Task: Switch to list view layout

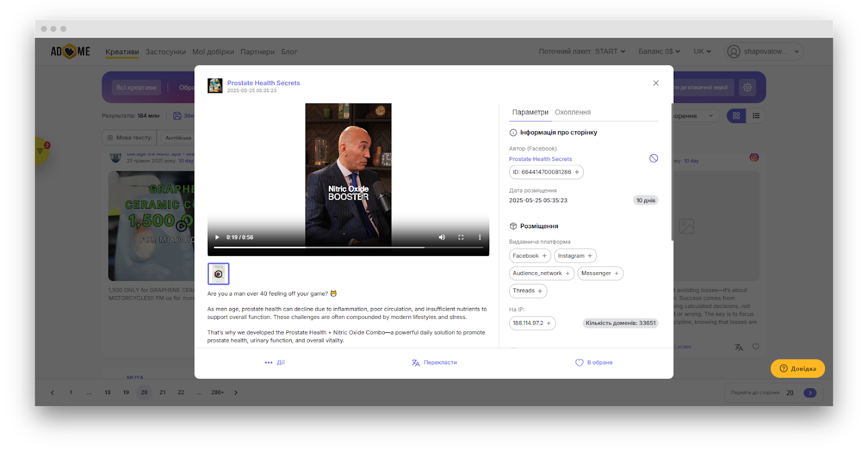Action: tap(756, 116)
